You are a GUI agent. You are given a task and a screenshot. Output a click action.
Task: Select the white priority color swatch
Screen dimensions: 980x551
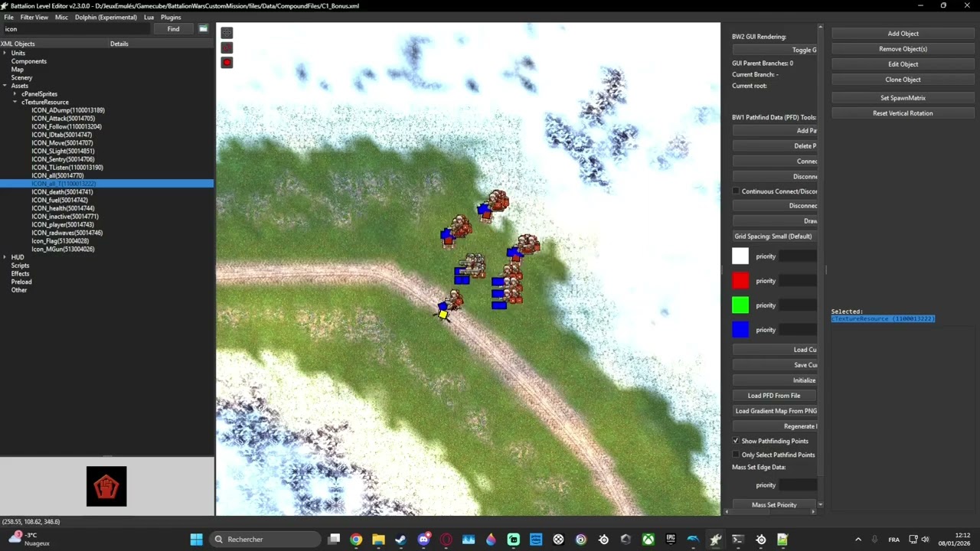pyautogui.click(x=740, y=256)
